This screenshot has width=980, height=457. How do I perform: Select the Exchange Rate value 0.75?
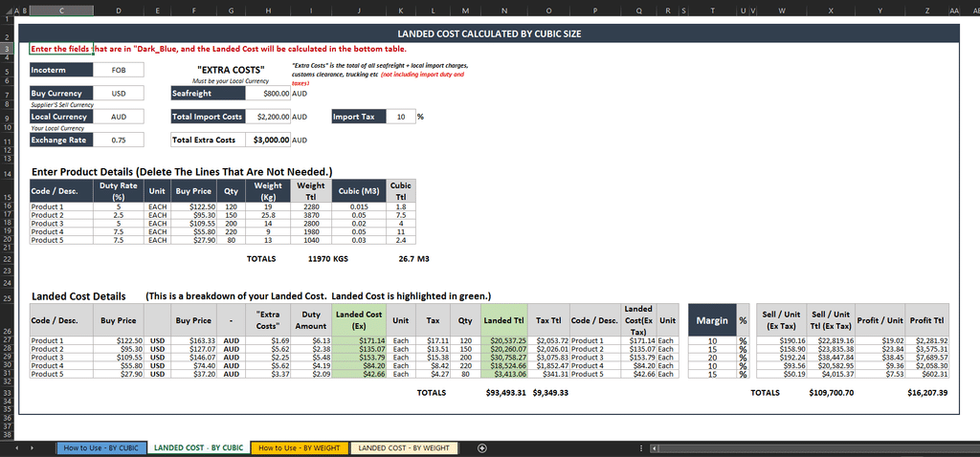[x=119, y=140]
